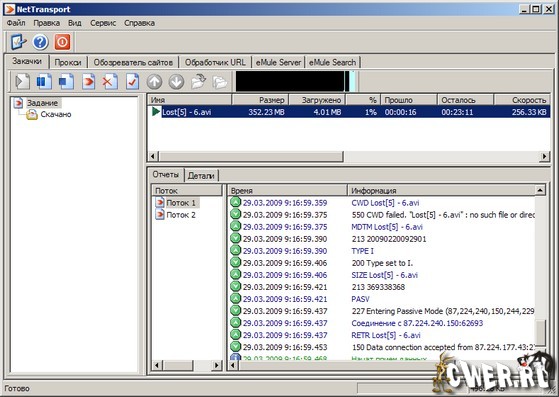Select the Lost[5] - 6.avi download row
This screenshot has height=397, width=559.
click(349, 112)
